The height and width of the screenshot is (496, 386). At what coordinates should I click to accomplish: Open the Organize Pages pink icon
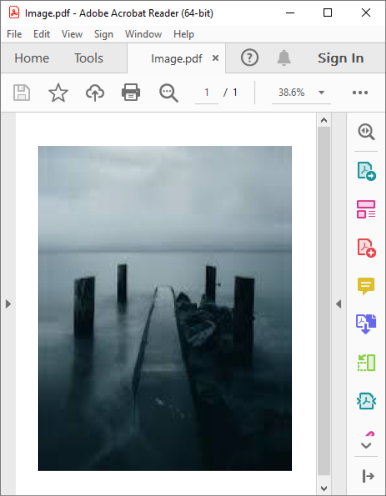pos(366,209)
